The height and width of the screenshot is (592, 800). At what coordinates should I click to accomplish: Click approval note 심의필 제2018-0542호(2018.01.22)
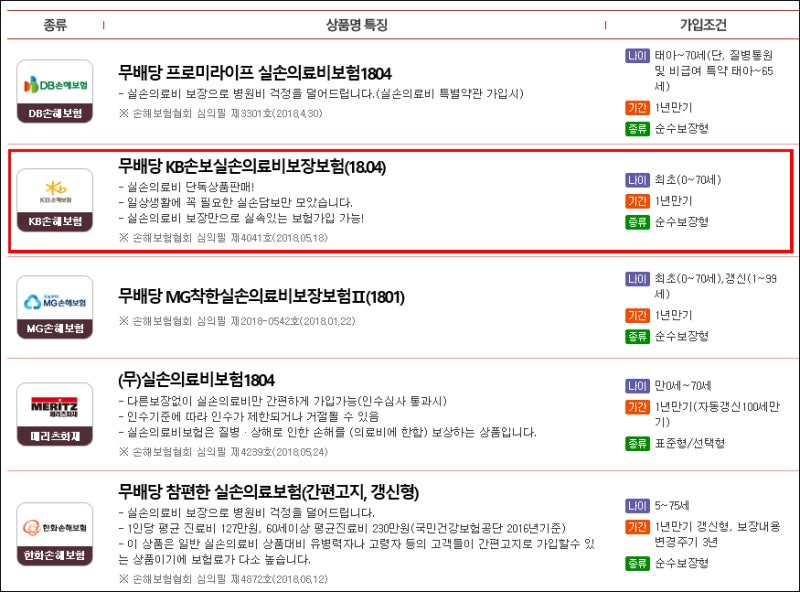(x=237, y=321)
